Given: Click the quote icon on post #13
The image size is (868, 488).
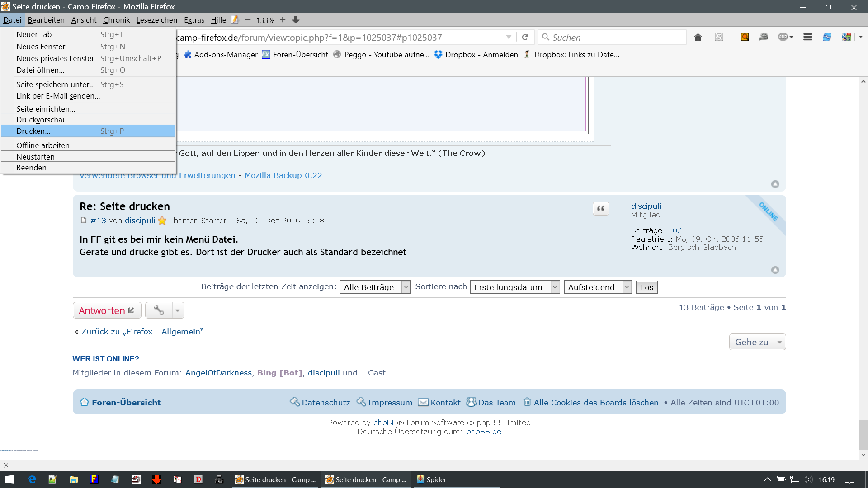Looking at the screenshot, I should tap(601, 208).
